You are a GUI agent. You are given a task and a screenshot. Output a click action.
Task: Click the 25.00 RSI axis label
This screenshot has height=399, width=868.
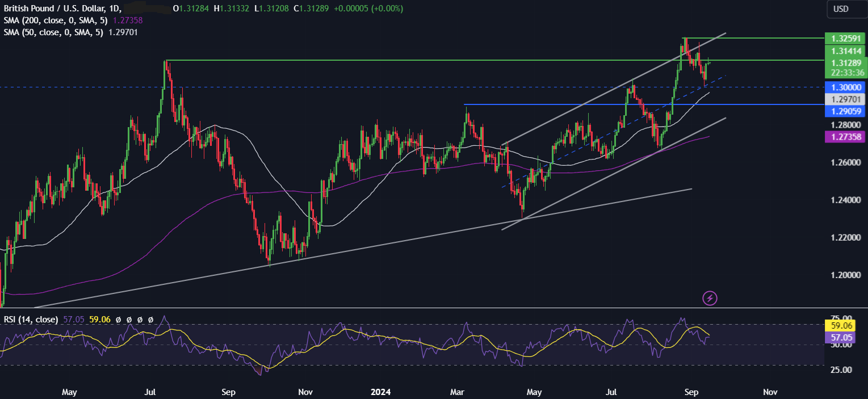841,369
